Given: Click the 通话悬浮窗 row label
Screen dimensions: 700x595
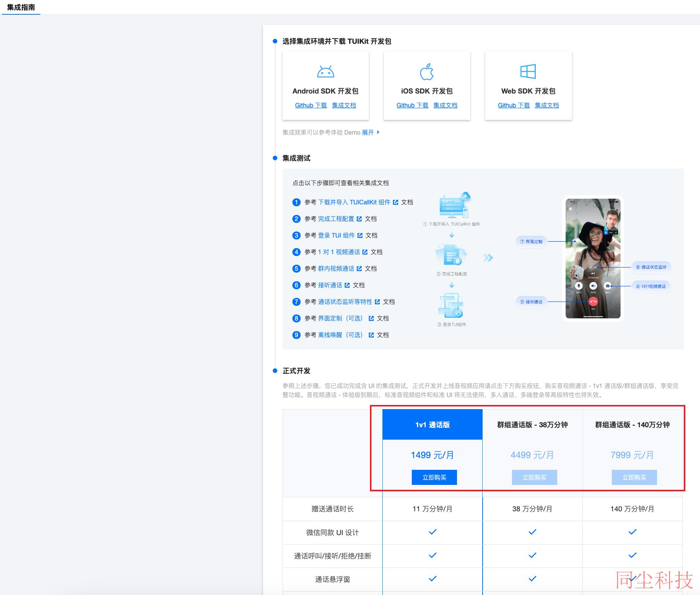Looking at the screenshot, I should click(333, 579).
